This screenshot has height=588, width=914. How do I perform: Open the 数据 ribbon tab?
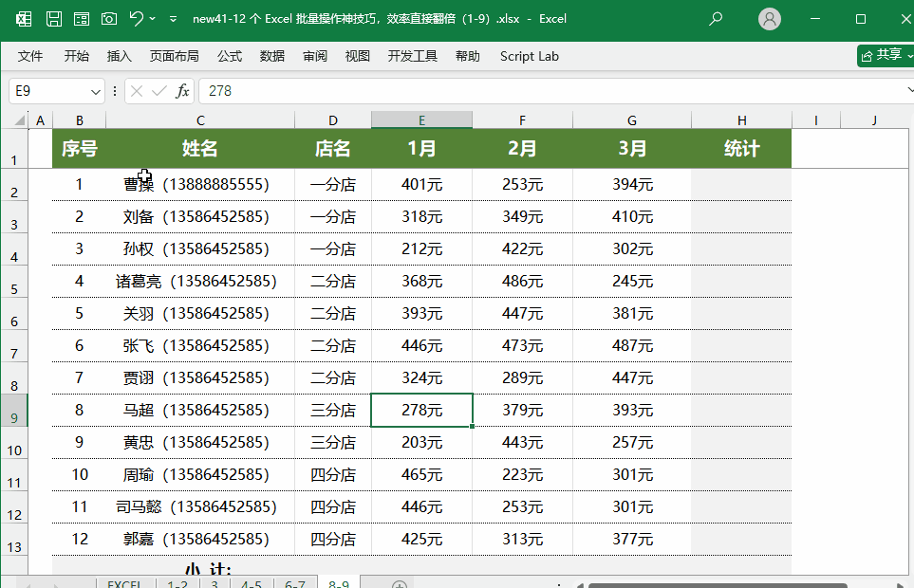272,57
